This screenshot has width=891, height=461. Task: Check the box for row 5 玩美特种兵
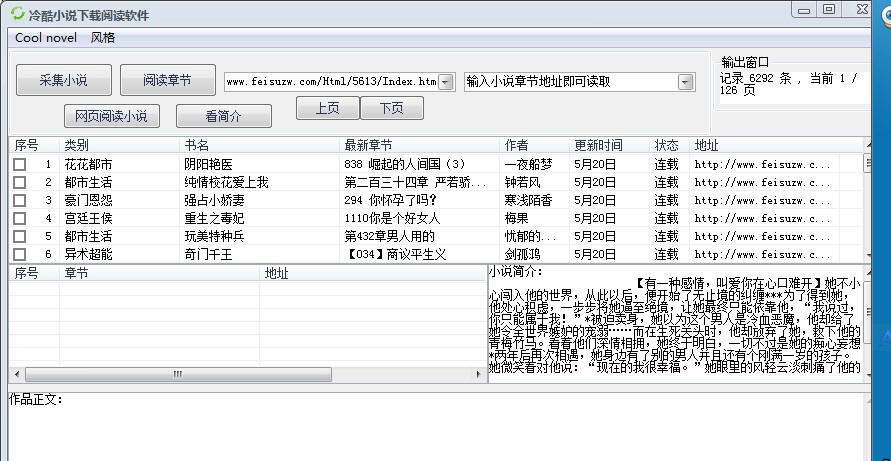(x=20, y=236)
